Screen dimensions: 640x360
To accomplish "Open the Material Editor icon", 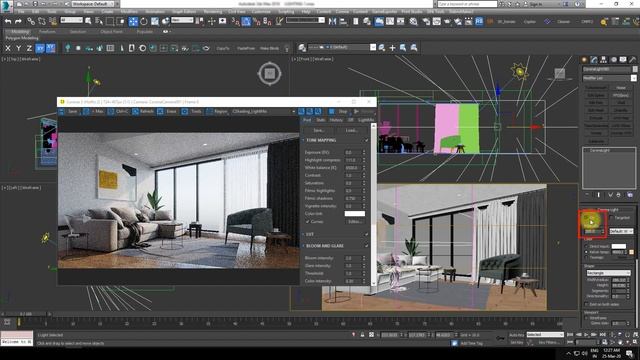I will [414, 21].
